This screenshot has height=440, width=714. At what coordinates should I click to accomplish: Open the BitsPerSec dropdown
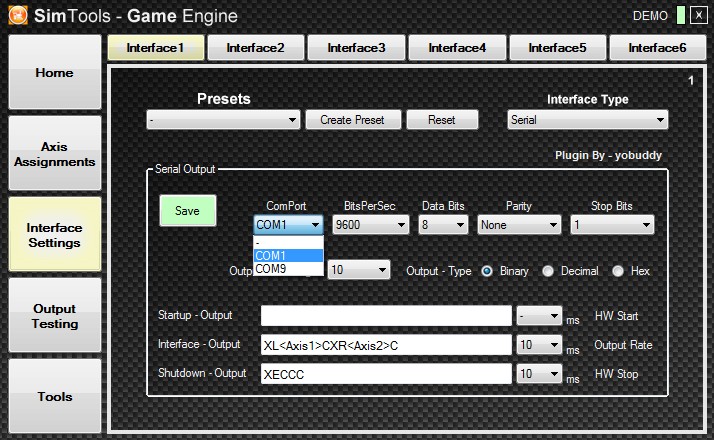[x=370, y=225]
